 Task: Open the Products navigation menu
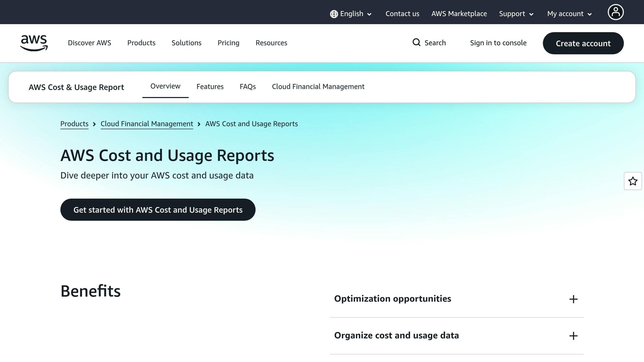click(141, 43)
